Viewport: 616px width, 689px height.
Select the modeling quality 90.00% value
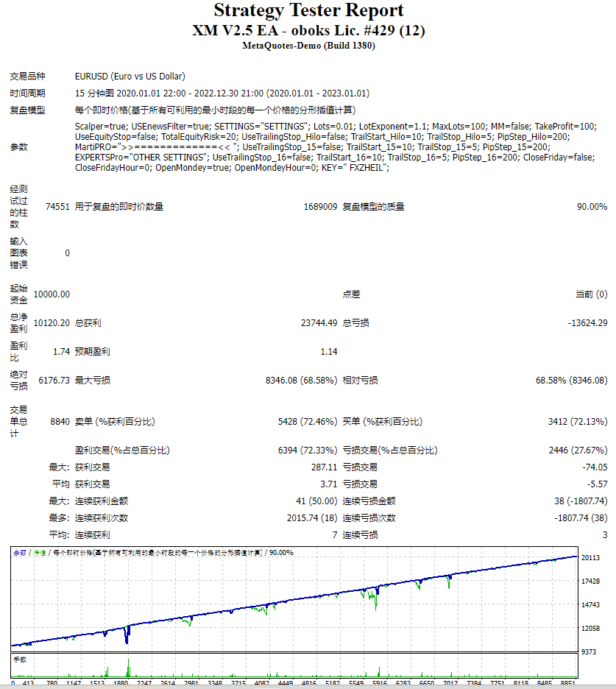(593, 207)
